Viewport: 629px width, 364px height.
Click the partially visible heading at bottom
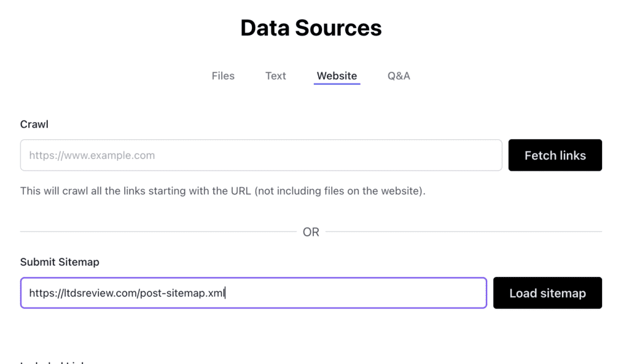coord(52,362)
